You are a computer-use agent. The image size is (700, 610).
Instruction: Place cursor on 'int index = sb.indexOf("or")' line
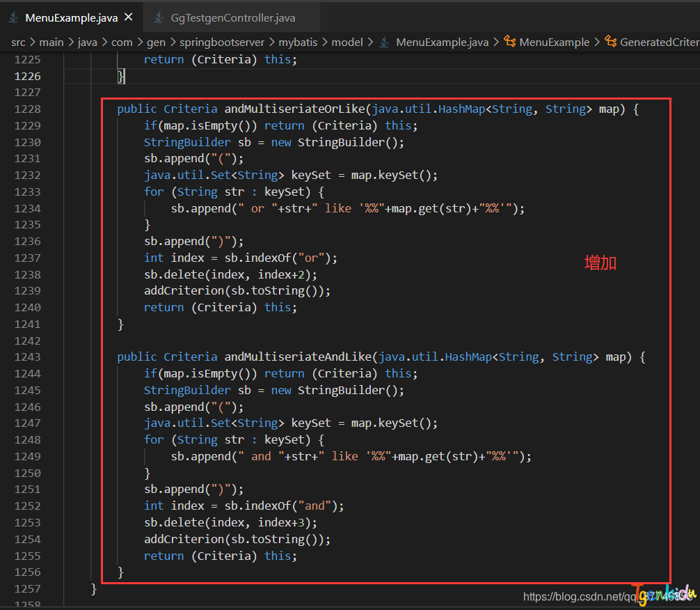(241, 258)
